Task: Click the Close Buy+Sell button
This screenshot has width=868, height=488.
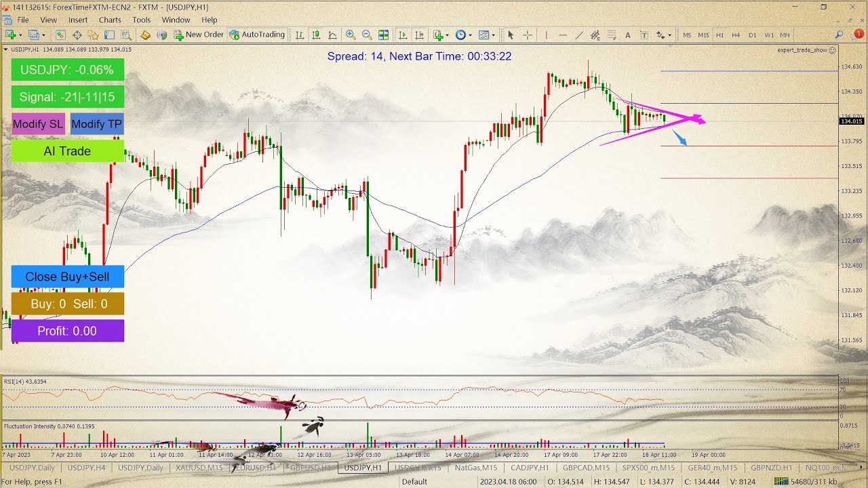Action: 67,277
